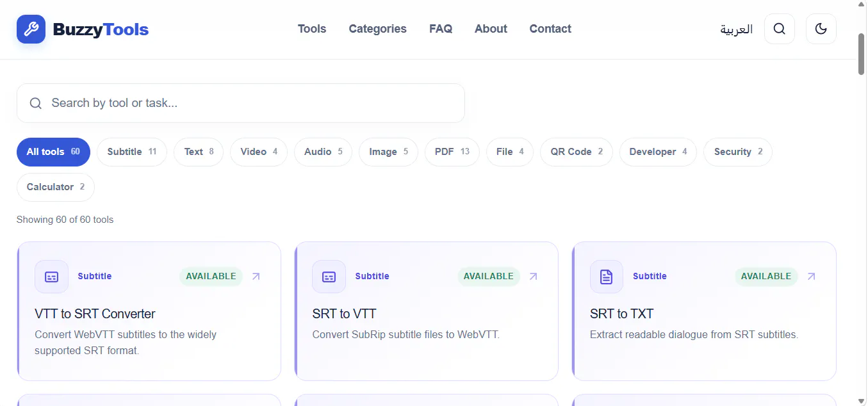This screenshot has width=868, height=406.
Task: Click Subtitle label on SRT to VTT card
Action: pyautogui.click(x=372, y=277)
